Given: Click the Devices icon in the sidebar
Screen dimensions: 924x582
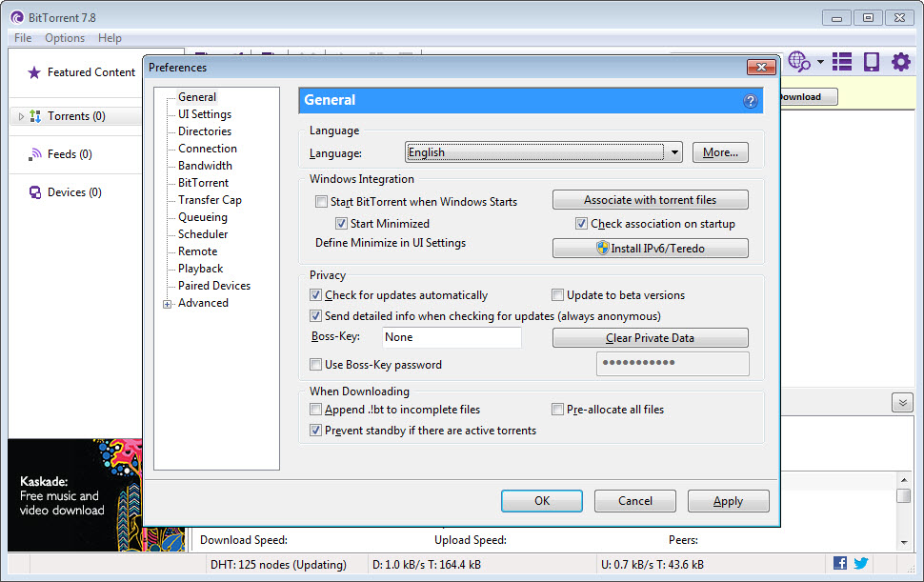Looking at the screenshot, I should (35, 192).
